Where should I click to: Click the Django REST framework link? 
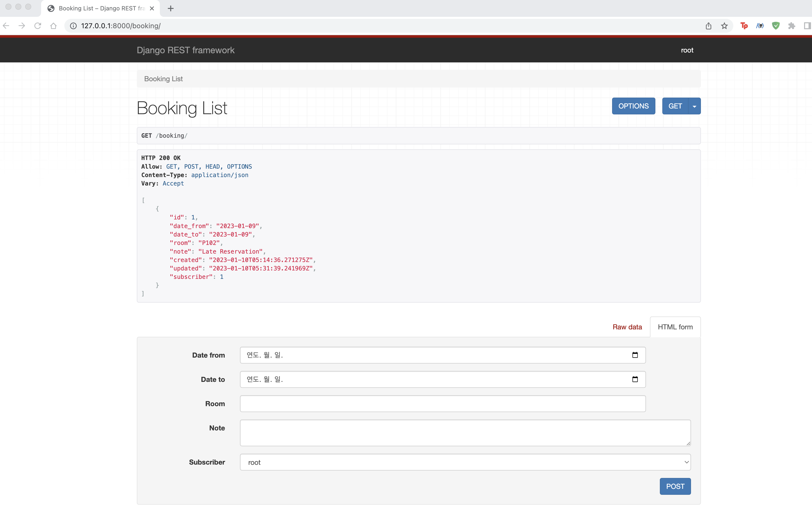[186, 50]
